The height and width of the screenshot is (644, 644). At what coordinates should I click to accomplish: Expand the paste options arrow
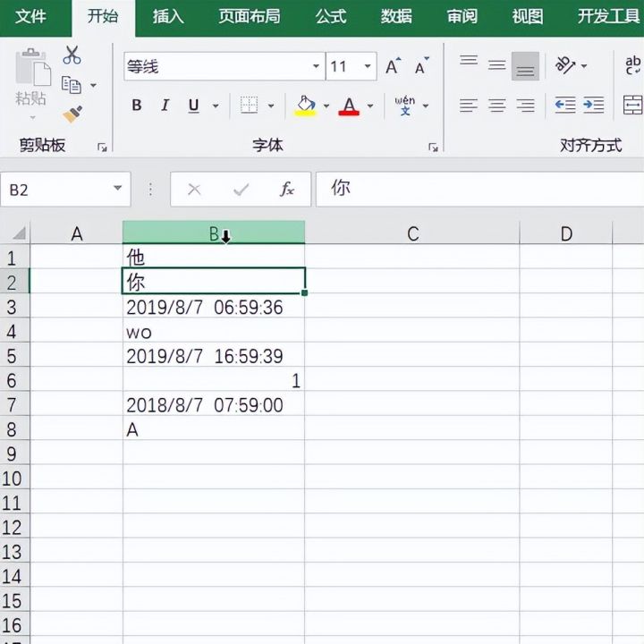tap(33, 118)
